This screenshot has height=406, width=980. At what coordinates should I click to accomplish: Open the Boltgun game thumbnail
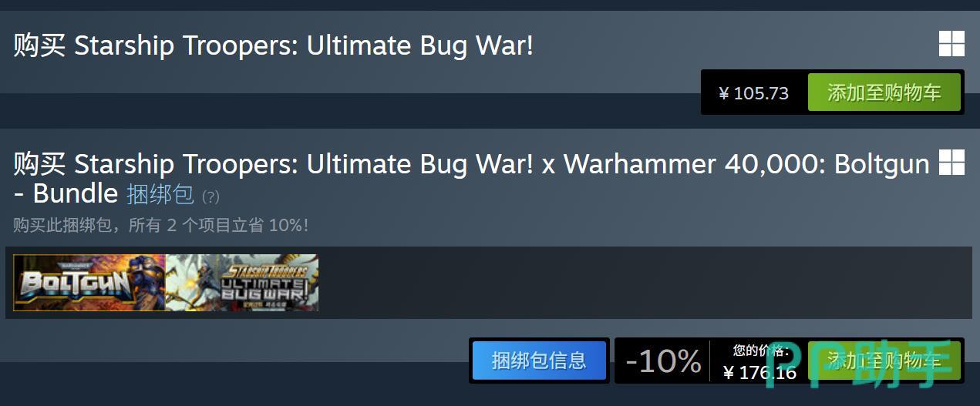[89, 283]
